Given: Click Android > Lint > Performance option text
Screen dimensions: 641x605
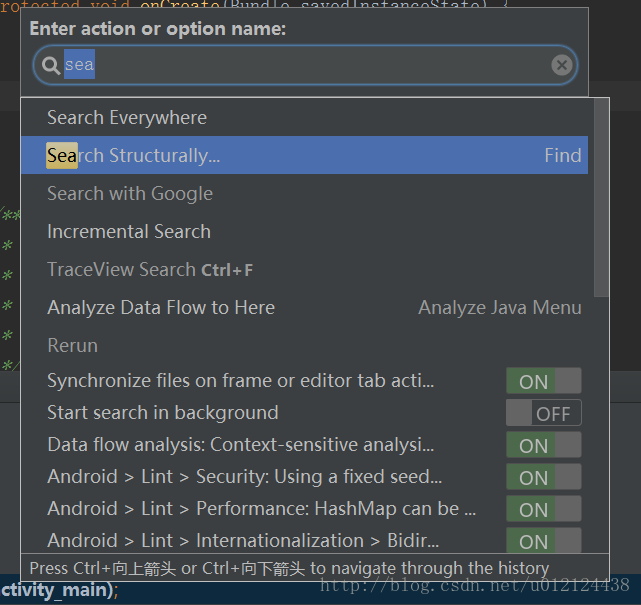Looking at the screenshot, I should click(262, 508).
